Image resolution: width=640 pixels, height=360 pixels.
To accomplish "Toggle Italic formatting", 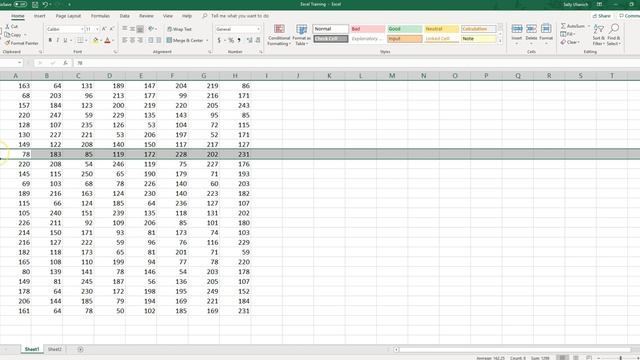I will [58, 40].
